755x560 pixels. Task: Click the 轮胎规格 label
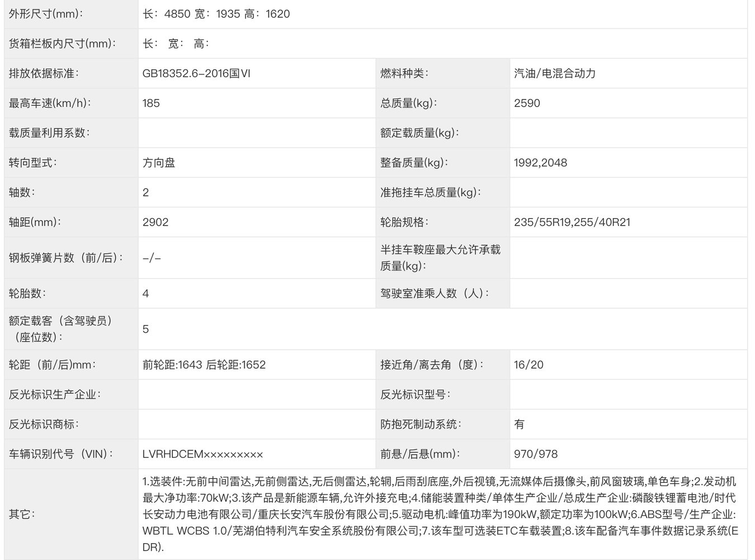(404, 222)
